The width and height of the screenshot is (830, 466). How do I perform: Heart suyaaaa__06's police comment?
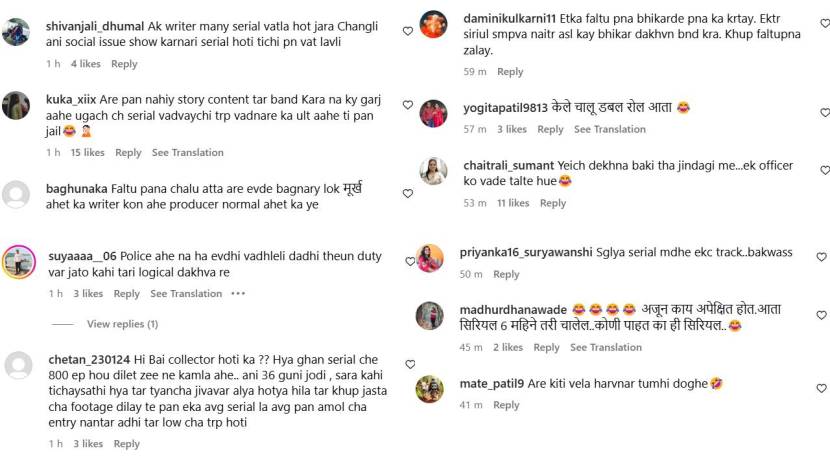410,262
